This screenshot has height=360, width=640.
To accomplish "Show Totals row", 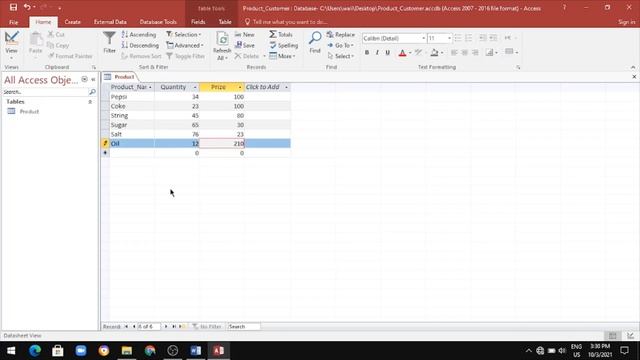I will coord(281,35).
